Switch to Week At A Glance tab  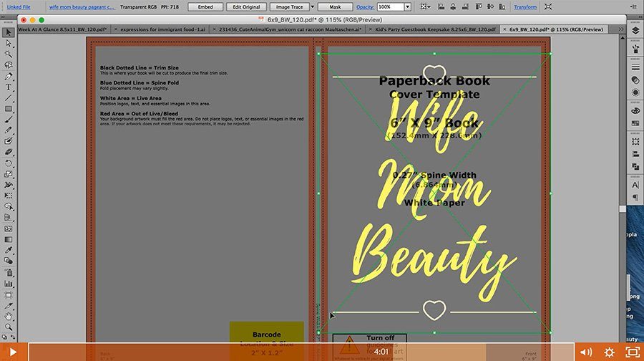click(62, 29)
